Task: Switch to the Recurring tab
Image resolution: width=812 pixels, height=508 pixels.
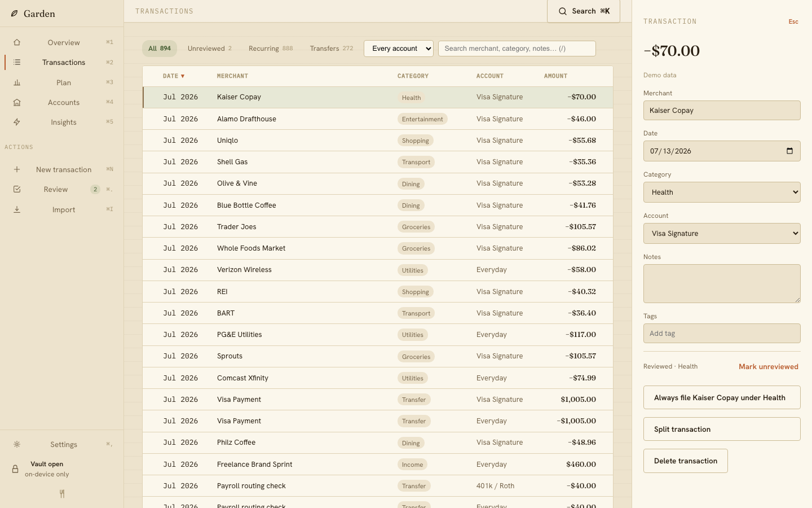Action: click(x=271, y=49)
